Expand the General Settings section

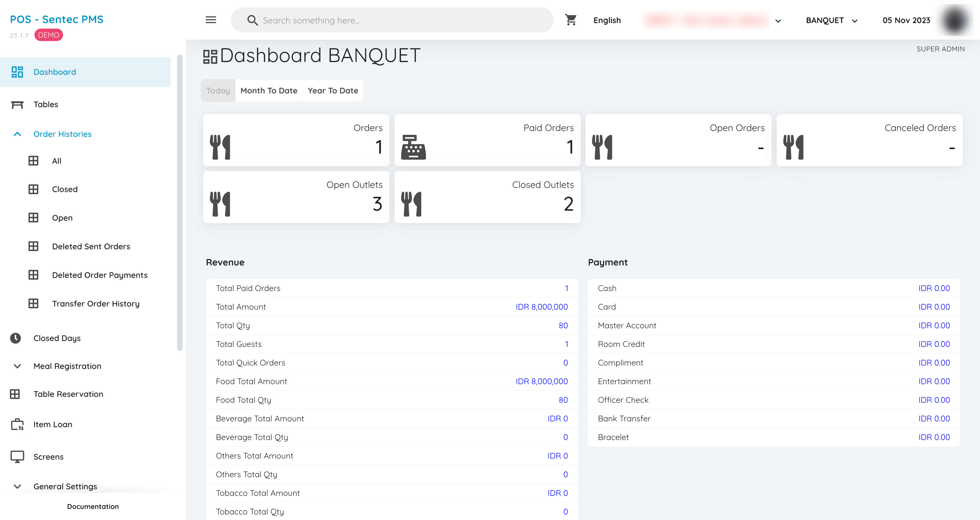coord(17,487)
